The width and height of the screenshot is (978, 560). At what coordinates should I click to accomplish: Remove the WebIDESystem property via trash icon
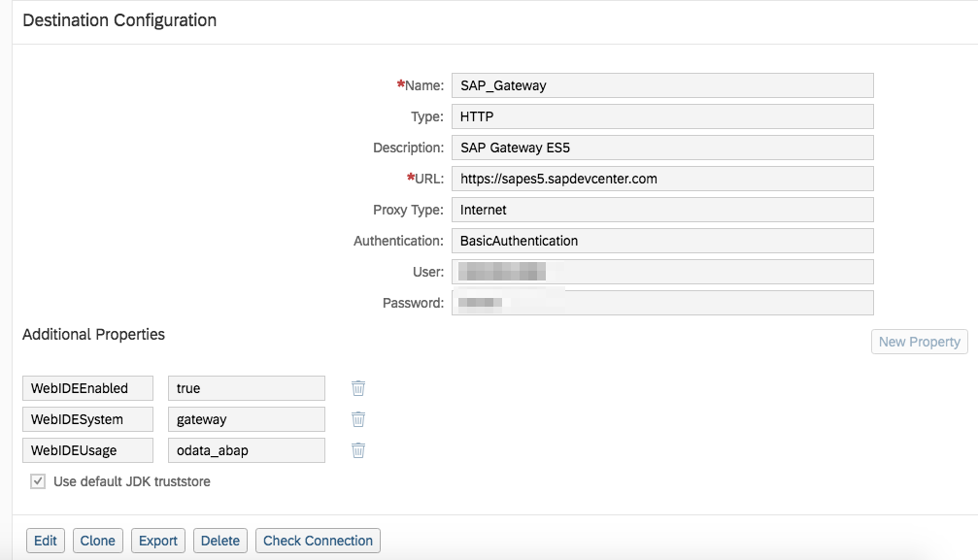357,419
